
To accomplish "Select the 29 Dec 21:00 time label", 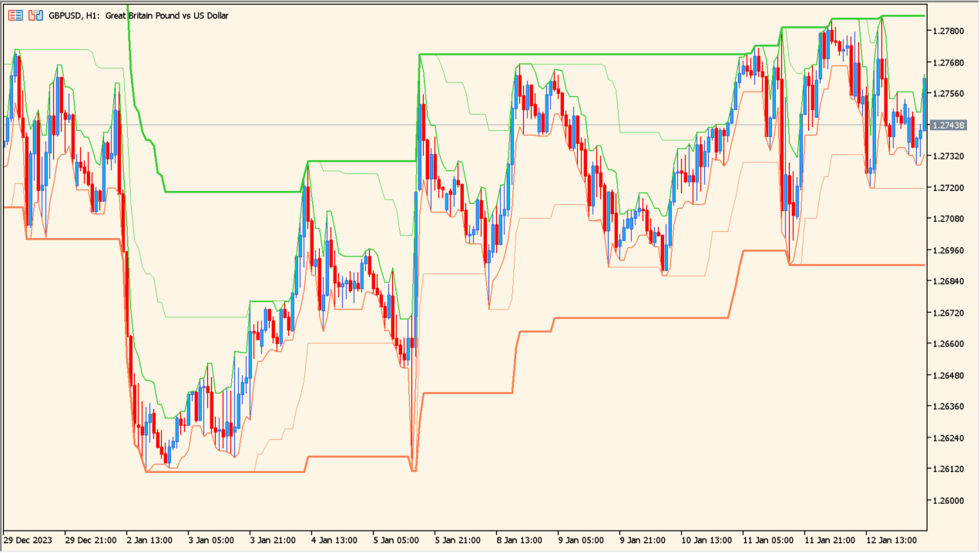I will (89, 539).
